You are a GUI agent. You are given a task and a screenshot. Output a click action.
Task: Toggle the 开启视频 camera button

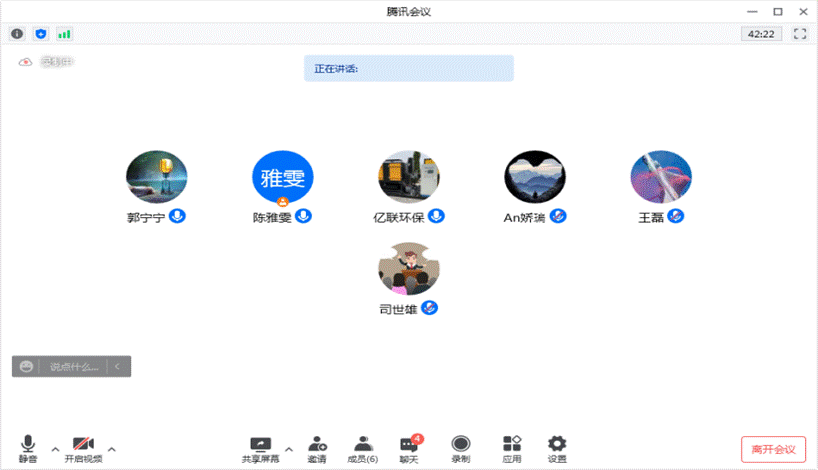(x=83, y=448)
